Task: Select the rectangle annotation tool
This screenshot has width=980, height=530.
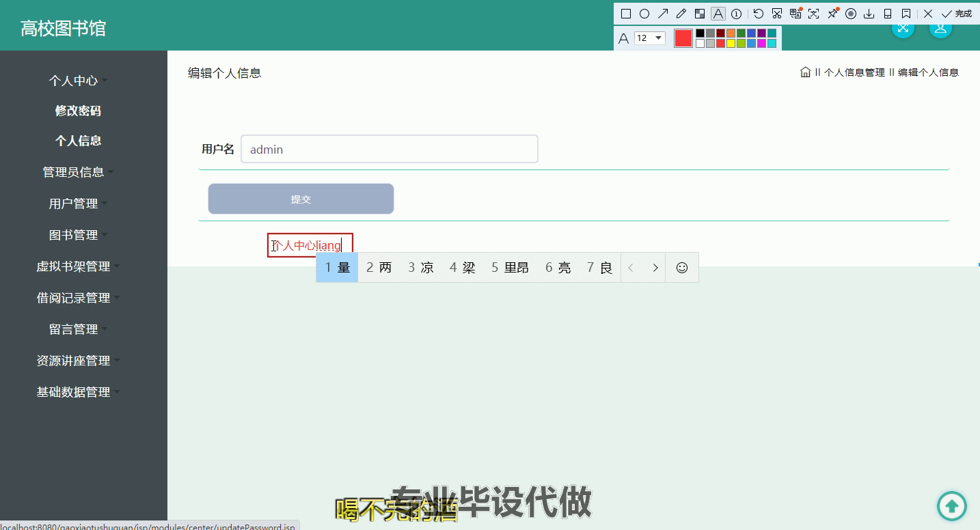Action: tap(626, 14)
